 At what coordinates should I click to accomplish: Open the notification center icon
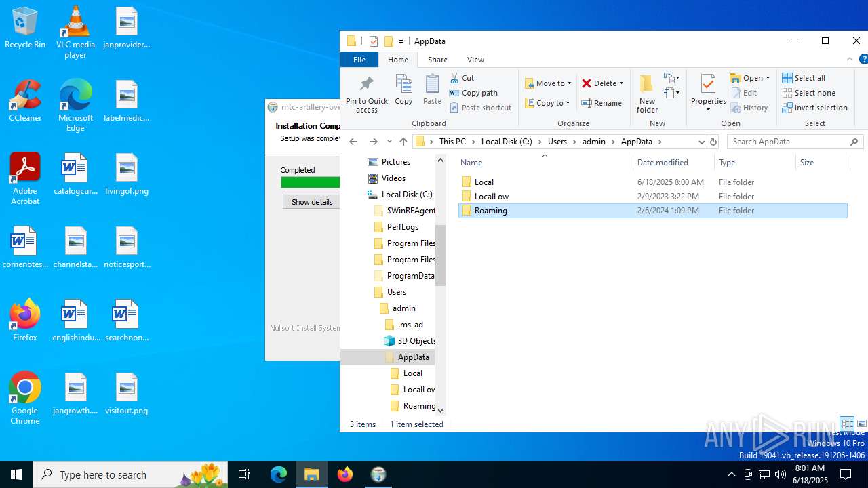coord(846,474)
